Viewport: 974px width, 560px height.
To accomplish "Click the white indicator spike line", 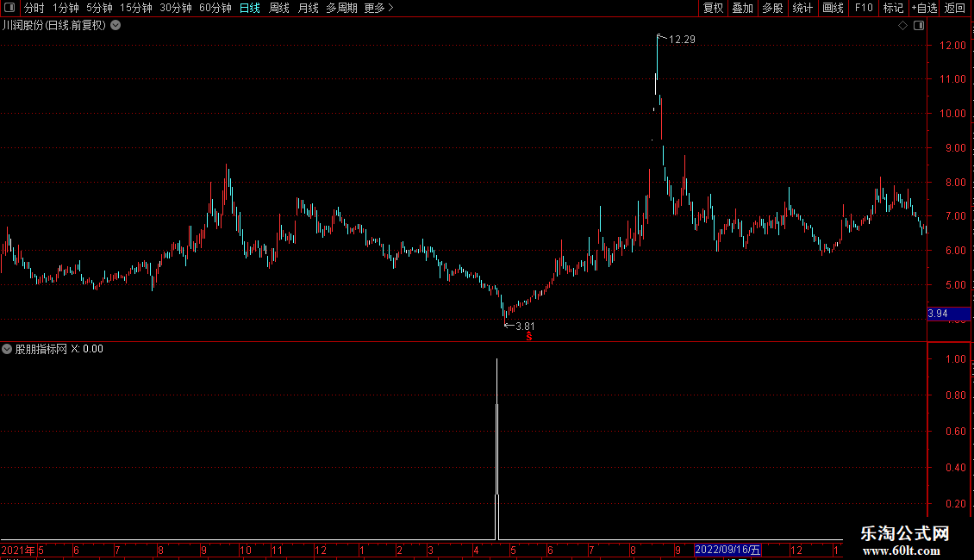I will click(497, 449).
